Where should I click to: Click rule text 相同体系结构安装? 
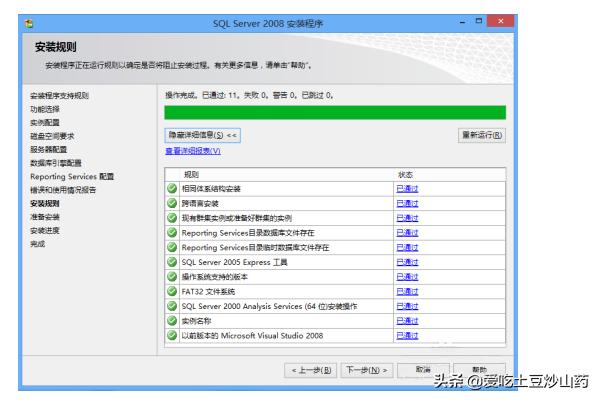tap(211, 189)
